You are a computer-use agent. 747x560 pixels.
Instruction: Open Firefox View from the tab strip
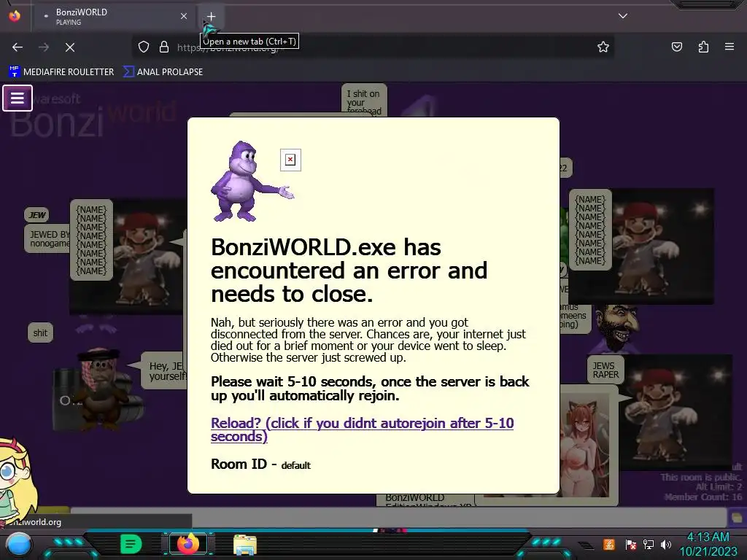(x=15, y=16)
